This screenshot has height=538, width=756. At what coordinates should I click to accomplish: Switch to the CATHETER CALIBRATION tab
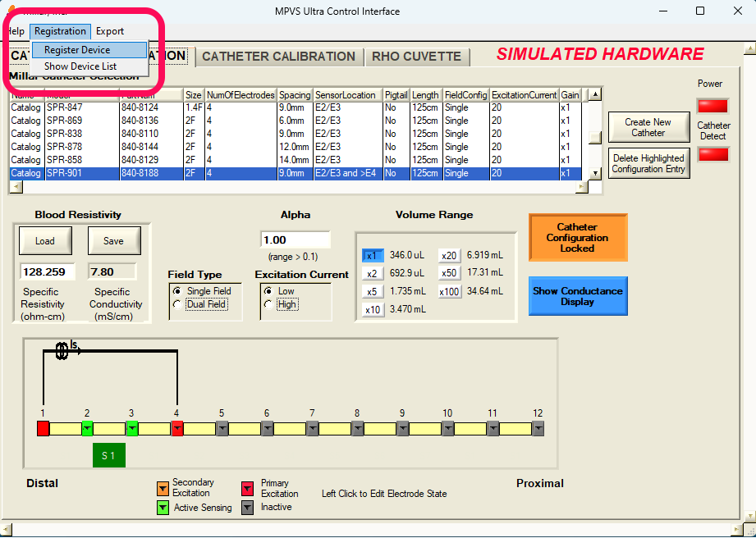pos(279,57)
